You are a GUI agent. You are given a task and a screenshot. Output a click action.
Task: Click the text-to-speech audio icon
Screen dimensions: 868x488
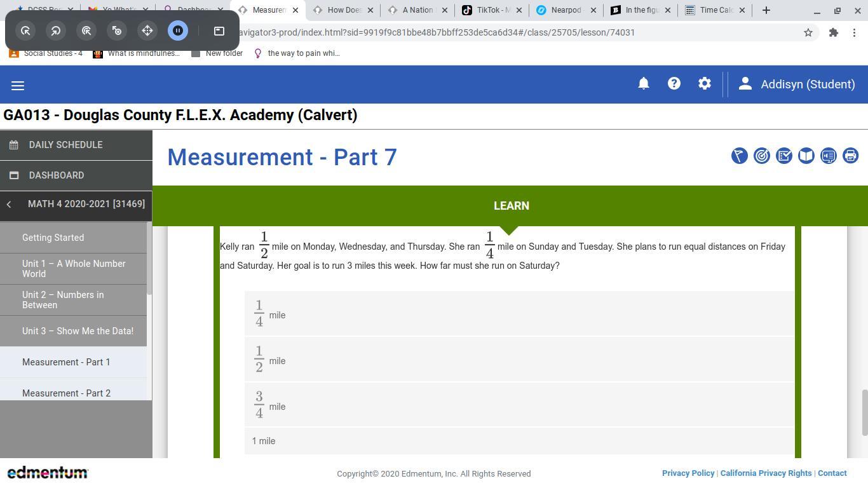[x=828, y=156]
